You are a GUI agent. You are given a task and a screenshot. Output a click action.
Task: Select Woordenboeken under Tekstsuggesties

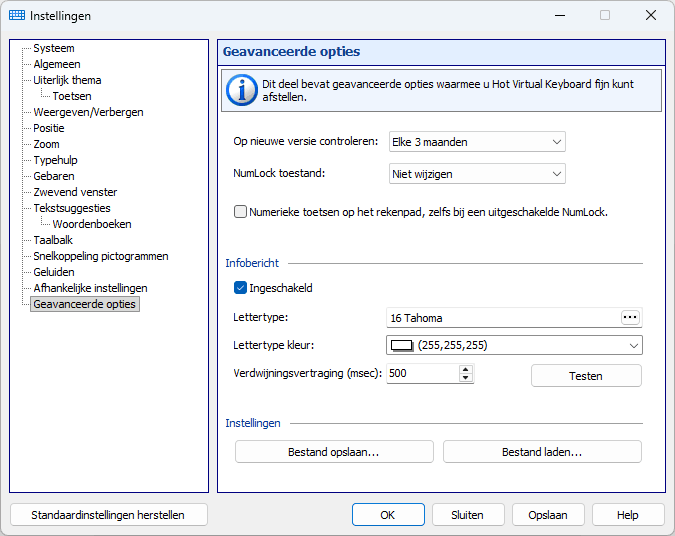pos(92,224)
